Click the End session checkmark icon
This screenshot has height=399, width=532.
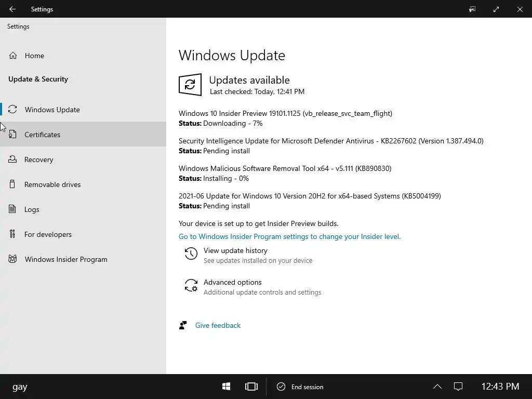pos(281,387)
